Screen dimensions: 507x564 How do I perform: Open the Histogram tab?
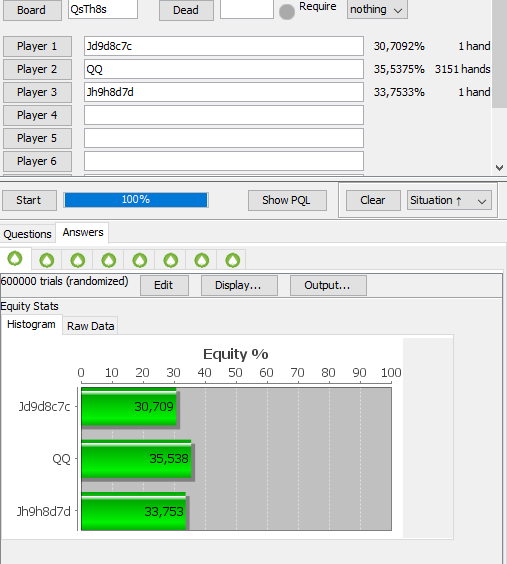tap(31, 324)
